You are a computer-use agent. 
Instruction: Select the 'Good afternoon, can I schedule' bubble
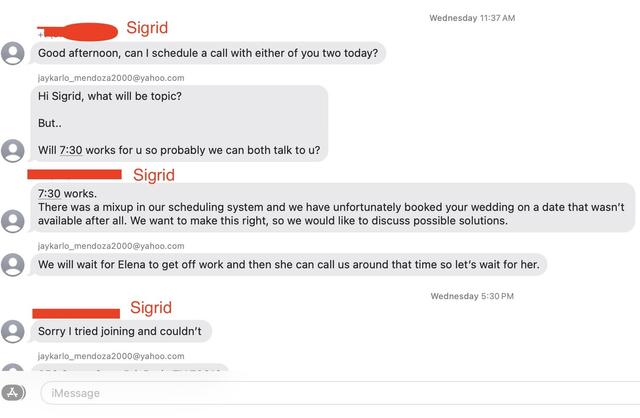(x=208, y=53)
